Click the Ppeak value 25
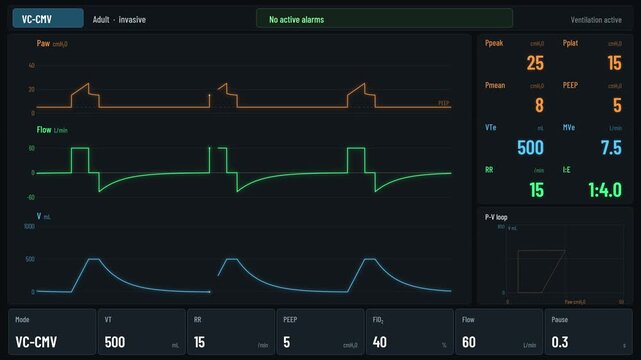This screenshot has width=641, height=360. 535,63
